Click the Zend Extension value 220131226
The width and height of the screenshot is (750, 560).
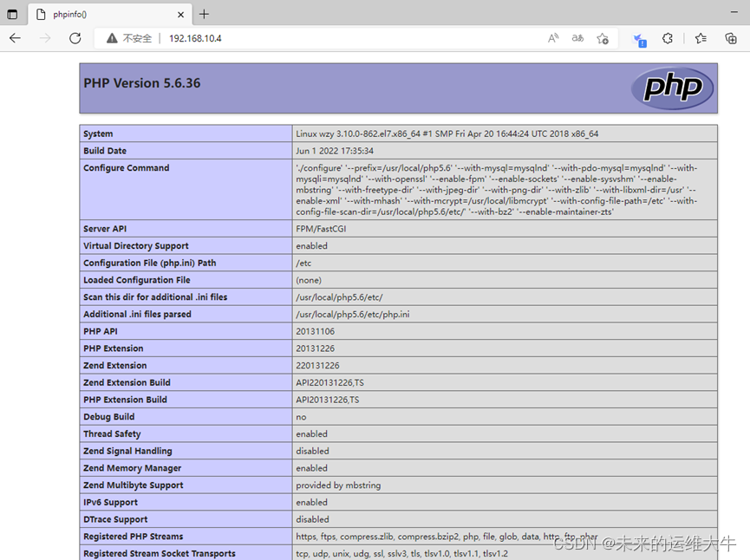coord(317,366)
